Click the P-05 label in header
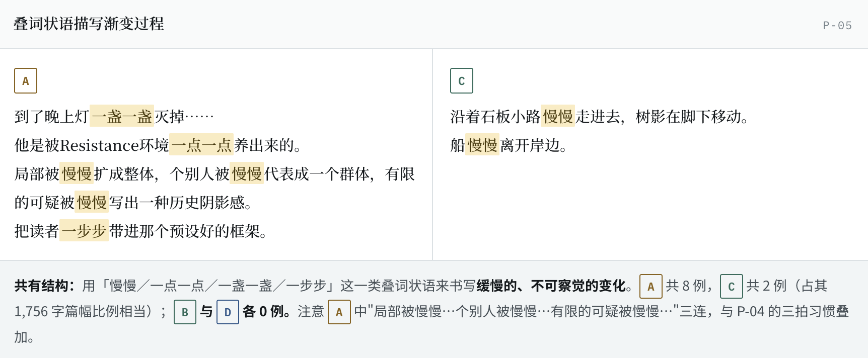This screenshot has width=868, height=358. pos(837,25)
